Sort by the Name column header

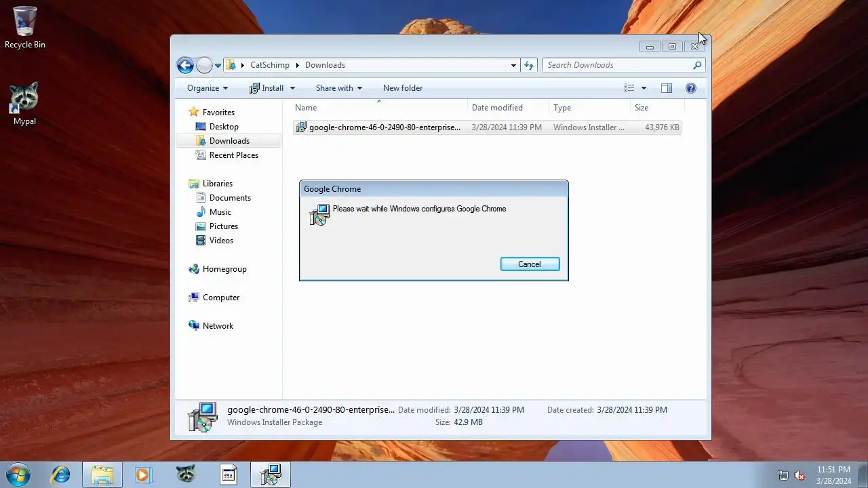point(380,108)
